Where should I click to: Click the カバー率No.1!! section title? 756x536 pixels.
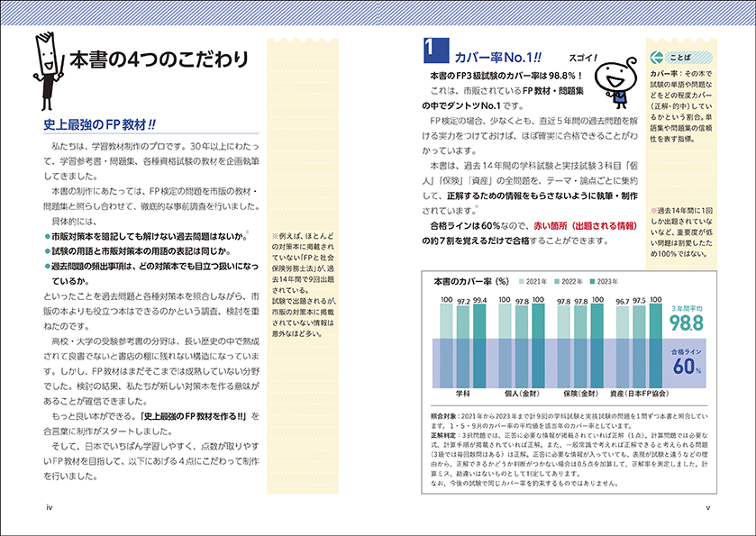(x=498, y=58)
